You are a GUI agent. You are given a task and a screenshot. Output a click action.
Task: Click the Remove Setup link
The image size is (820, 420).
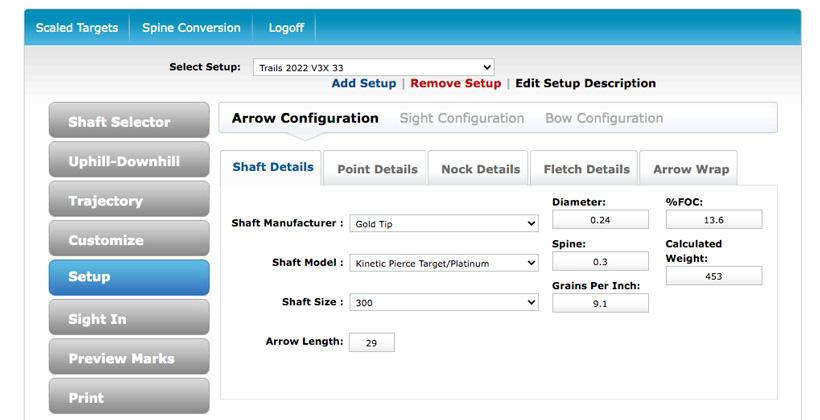(455, 84)
